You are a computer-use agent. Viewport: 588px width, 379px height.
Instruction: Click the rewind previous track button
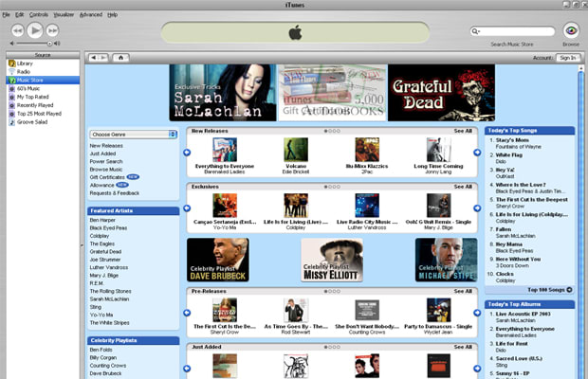pos(18,30)
